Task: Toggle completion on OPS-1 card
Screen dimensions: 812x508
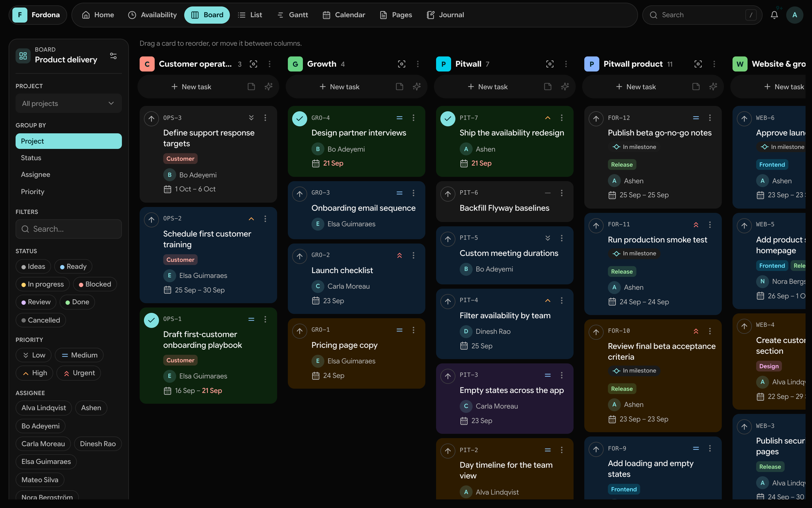Action: tap(151, 320)
